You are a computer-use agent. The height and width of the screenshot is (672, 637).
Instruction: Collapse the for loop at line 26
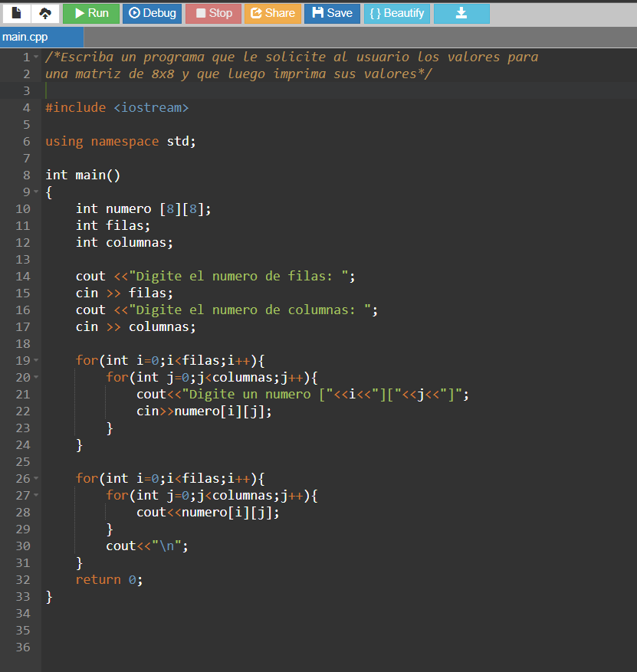[37, 479]
